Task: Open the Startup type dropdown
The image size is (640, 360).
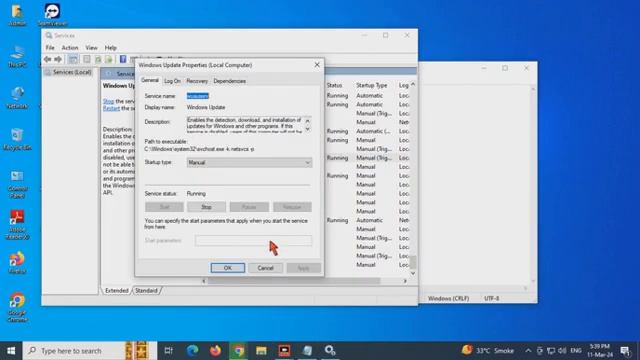Action: pyautogui.click(x=249, y=162)
